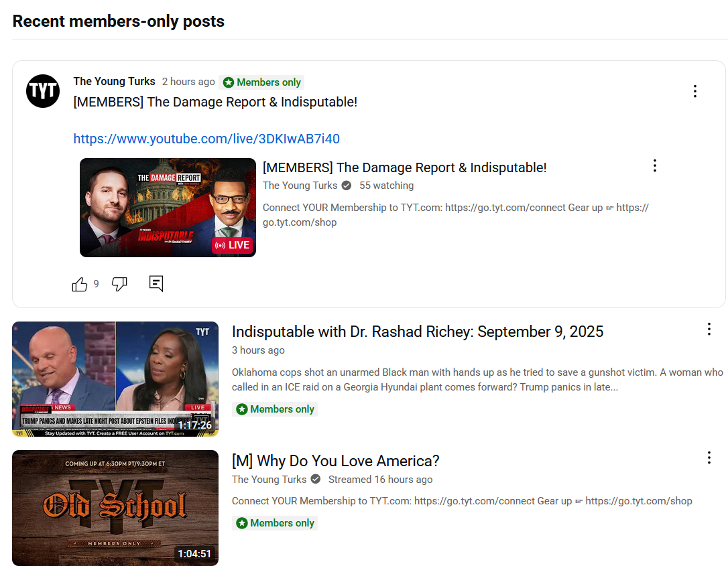This screenshot has height=566, width=728.
Task: Click The Young Turks post author name
Action: (114, 82)
